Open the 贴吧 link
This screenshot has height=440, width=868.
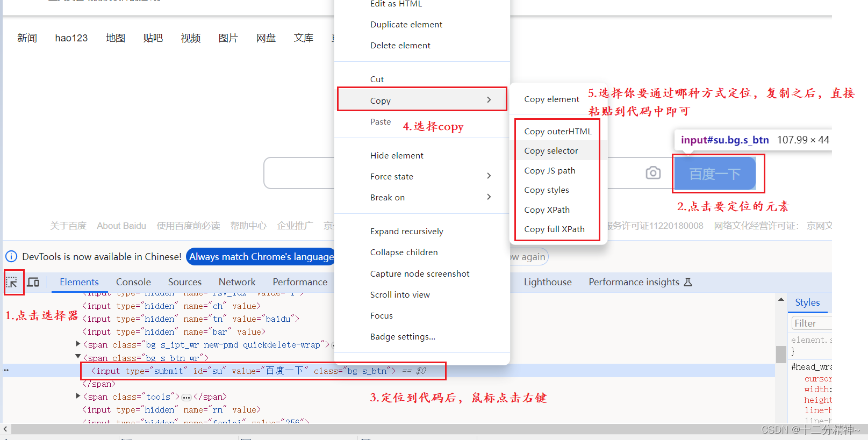coord(153,38)
